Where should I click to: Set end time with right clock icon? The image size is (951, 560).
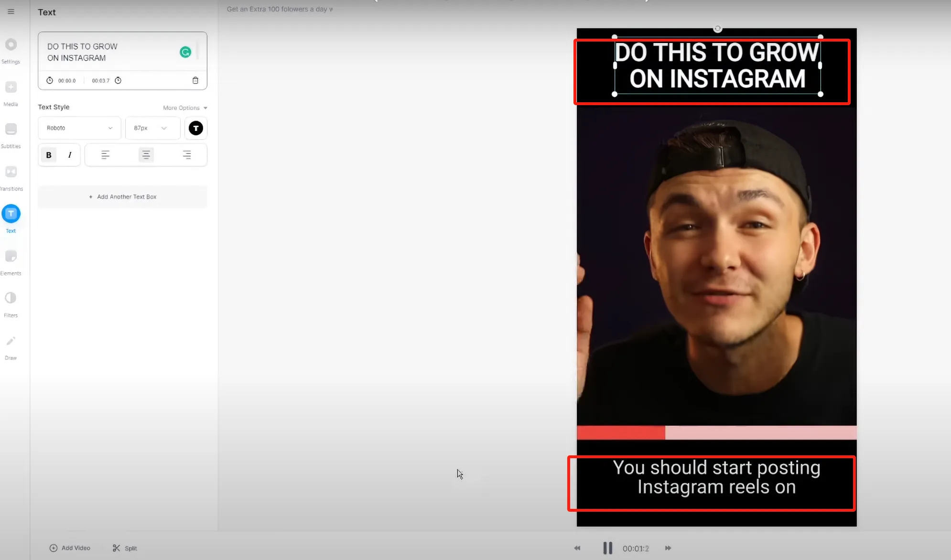[118, 80]
